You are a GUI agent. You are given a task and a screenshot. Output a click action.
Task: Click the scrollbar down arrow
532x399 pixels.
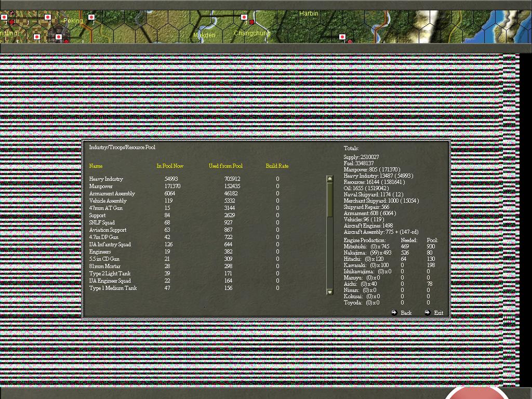[x=330, y=292]
